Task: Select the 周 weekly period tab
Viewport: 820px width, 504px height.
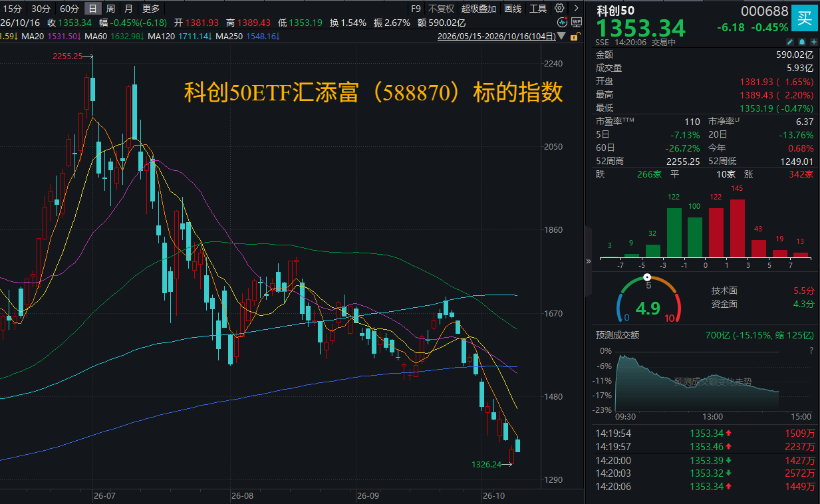Action: click(110, 8)
